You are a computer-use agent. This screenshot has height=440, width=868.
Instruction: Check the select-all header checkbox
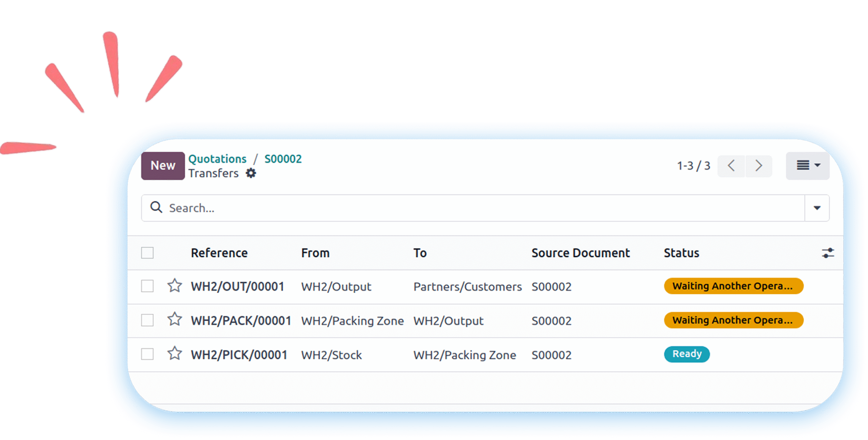pos(147,253)
